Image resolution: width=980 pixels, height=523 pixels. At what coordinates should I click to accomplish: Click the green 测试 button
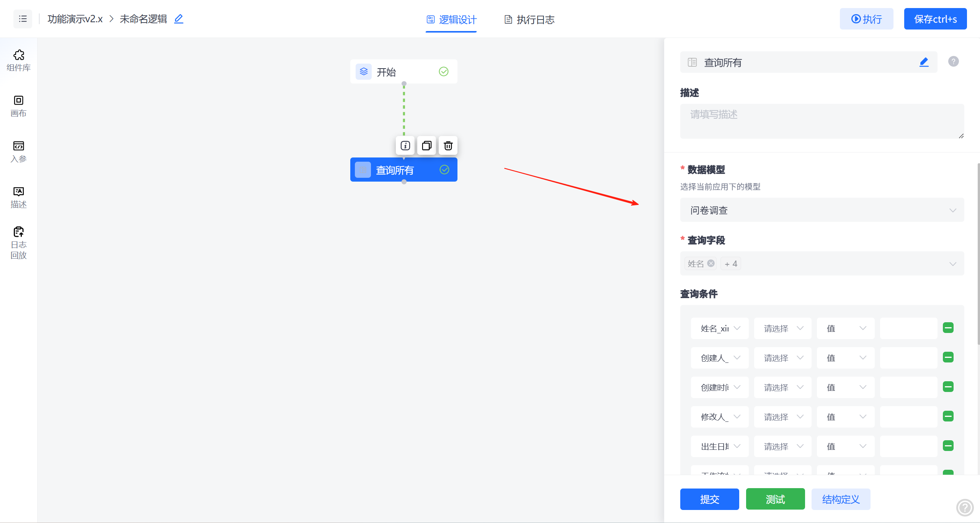(775, 499)
